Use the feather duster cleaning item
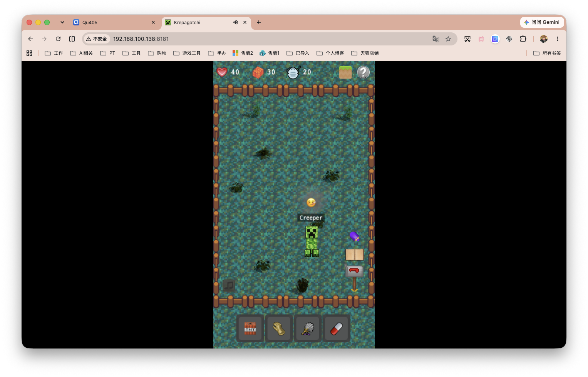The height and width of the screenshot is (377, 588). point(308,328)
